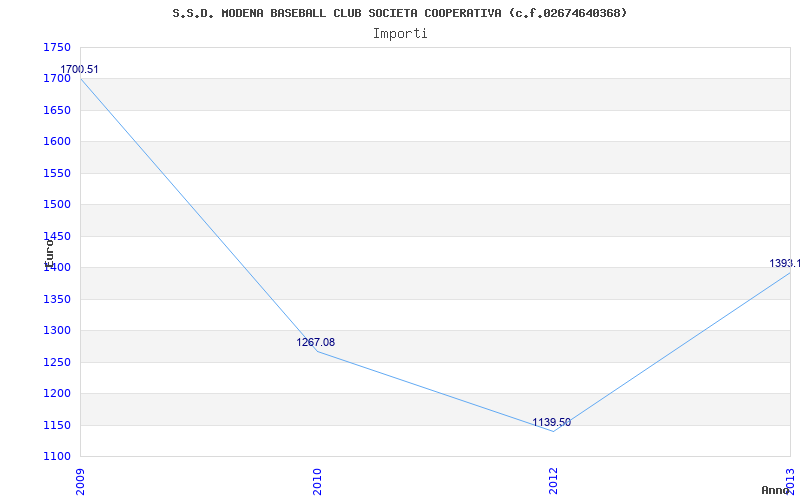Click the data label 1267.08
The image size is (800, 500).
point(315,342)
